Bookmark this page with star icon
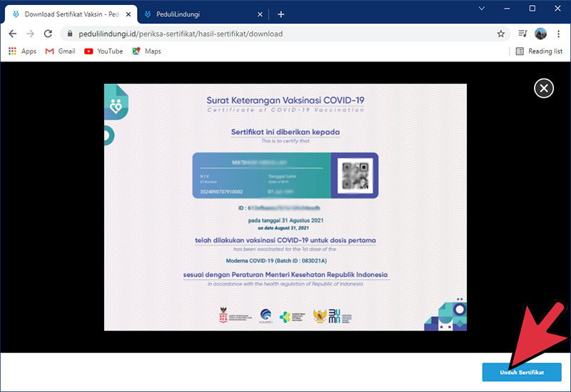The height and width of the screenshot is (392, 571). click(501, 34)
